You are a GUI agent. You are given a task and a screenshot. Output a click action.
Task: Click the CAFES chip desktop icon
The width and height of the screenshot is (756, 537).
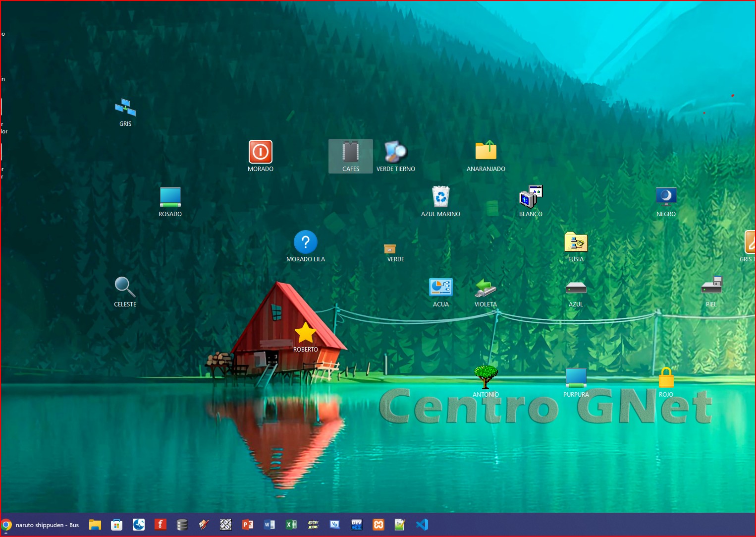(x=350, y=152)
